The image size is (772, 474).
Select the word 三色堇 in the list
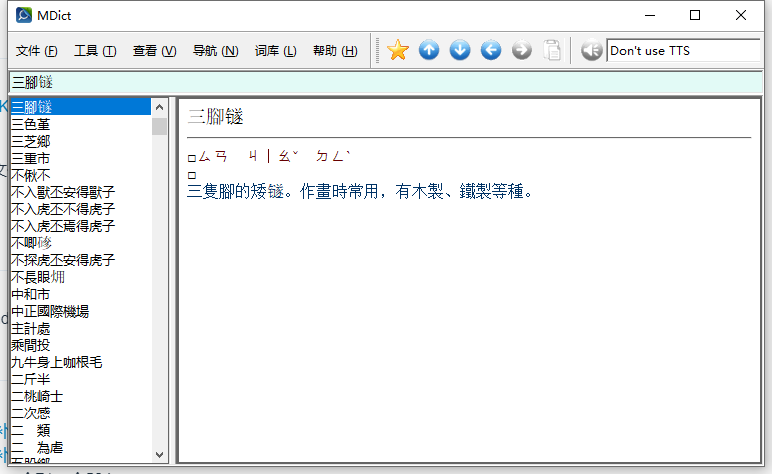[x=31, y=124]
